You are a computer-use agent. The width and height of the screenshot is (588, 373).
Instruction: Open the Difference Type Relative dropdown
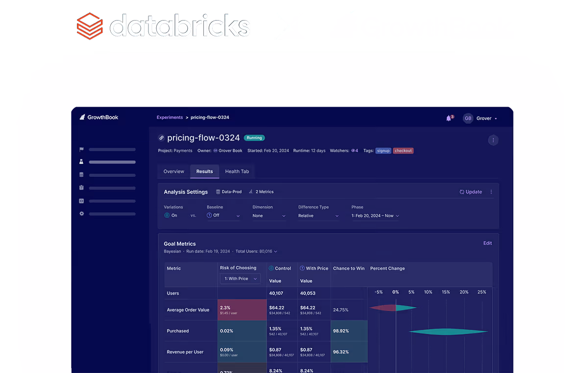(318, 216)
